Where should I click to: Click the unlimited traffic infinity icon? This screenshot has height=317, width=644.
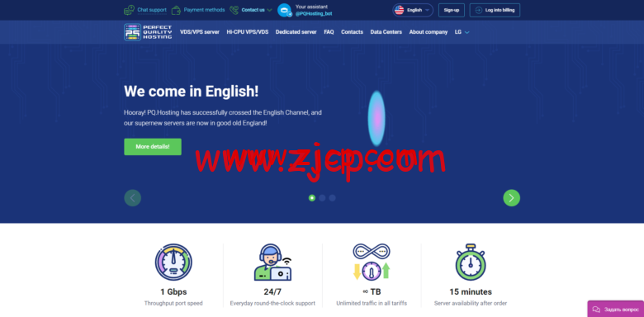coord(372,262)
